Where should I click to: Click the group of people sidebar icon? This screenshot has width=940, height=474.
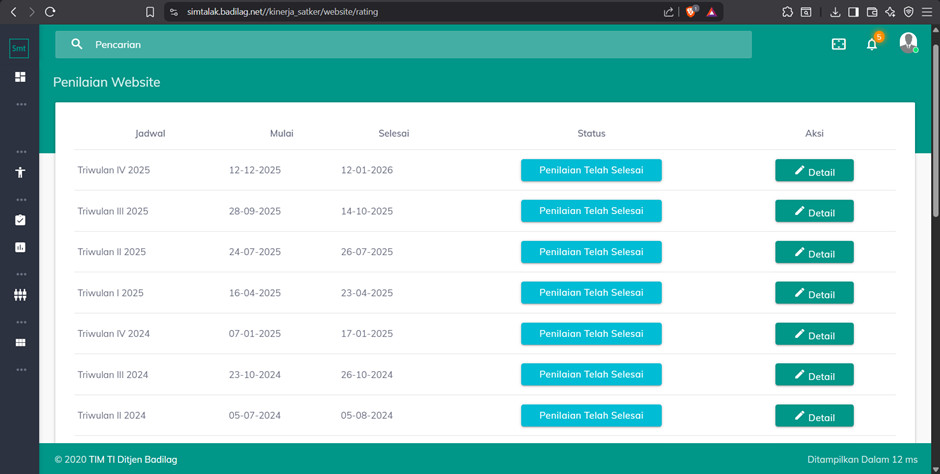tap(20, 295)
